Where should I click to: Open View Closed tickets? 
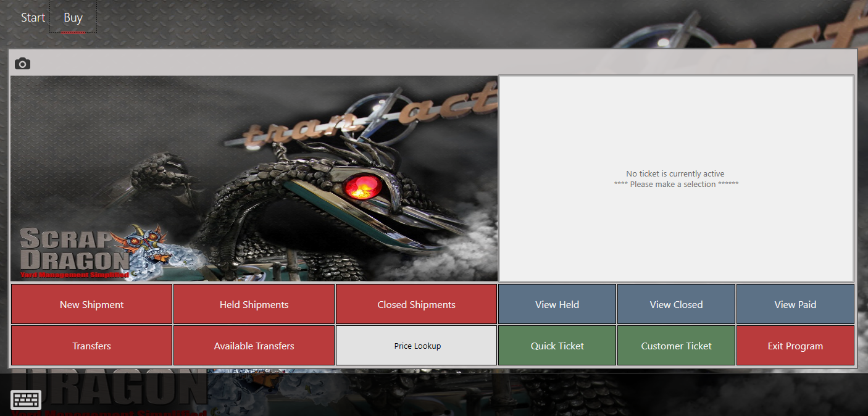676,304
